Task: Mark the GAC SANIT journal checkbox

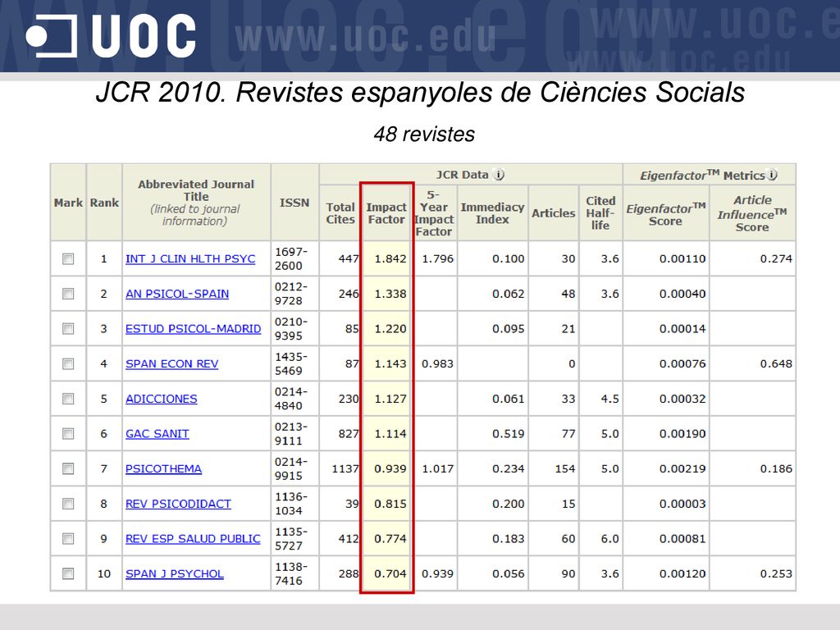Action: [68, 433]
